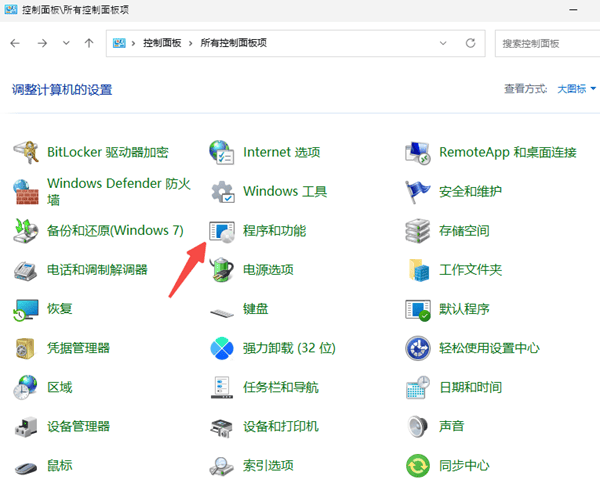The image size is (600, 483).
Task: Refresh the control panel view
Action: (x=470, y=43)
